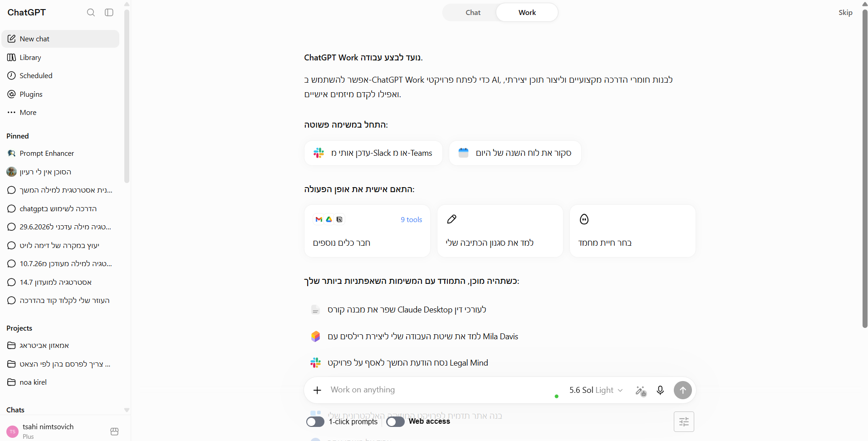
Task: Click the pencil icon on the writing style card
Action: (451, 219)
